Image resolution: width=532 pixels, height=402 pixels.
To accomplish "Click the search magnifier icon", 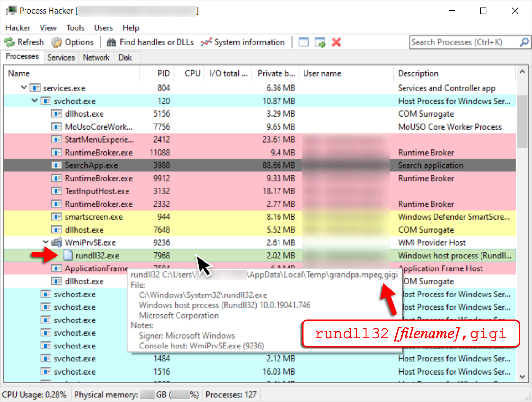I will (x=524, y=42).
